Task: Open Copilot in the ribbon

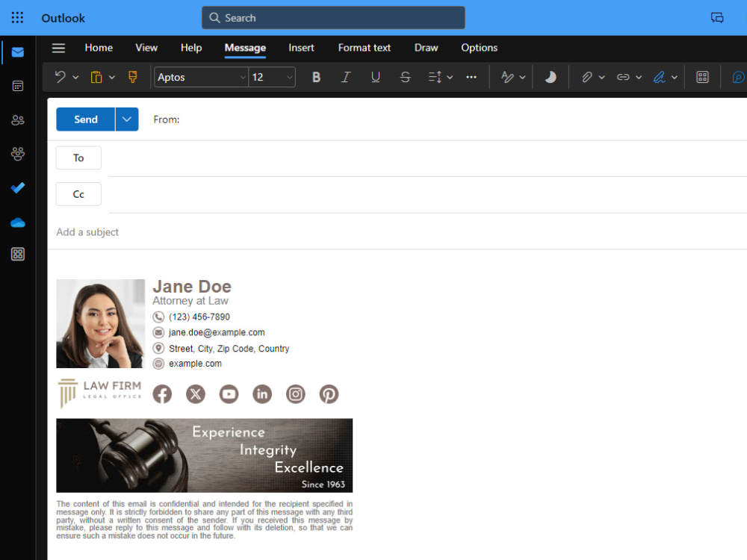Action: [738, 77]
